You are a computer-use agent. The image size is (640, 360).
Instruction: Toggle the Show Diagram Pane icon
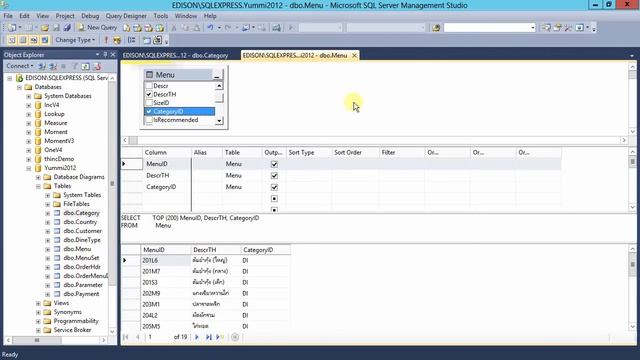pyautogui.click(x=11, y=40)
